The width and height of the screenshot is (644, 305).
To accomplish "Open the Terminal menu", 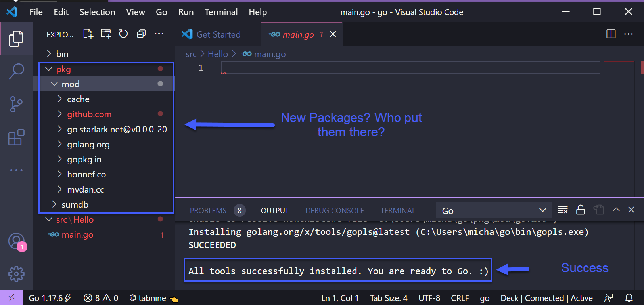I will click(221, 12).
